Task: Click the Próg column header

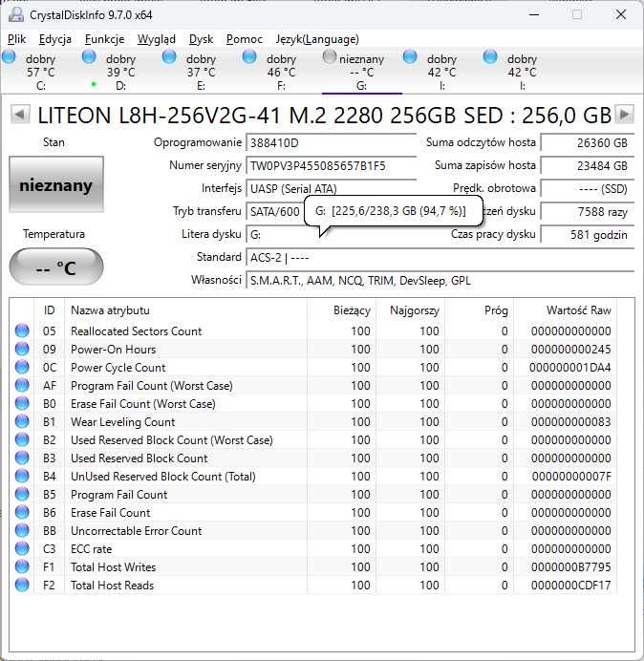Action: click(x=480, y=310)
